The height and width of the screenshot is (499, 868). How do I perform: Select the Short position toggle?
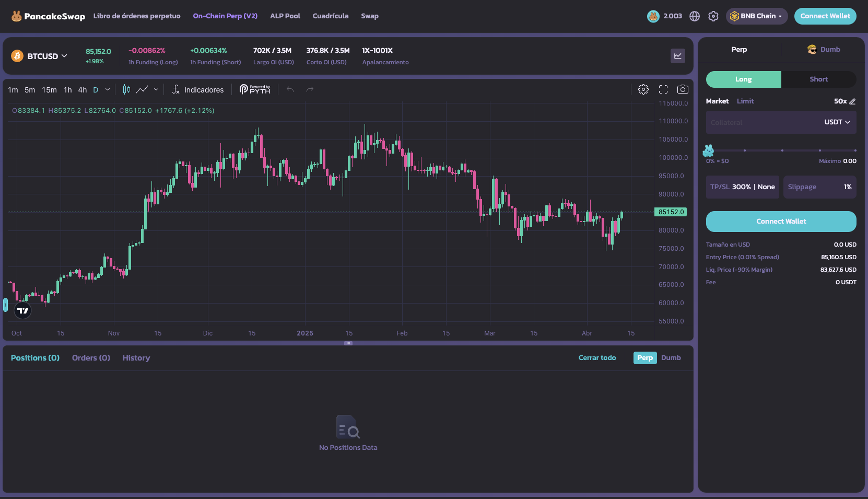pos(819,79)
